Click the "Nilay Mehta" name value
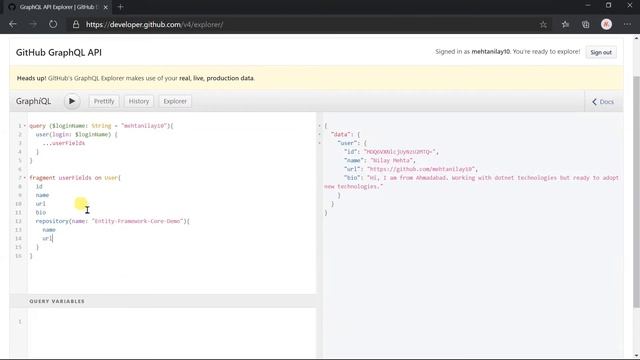This screenshot has width=640, height=360. (391, 160)
